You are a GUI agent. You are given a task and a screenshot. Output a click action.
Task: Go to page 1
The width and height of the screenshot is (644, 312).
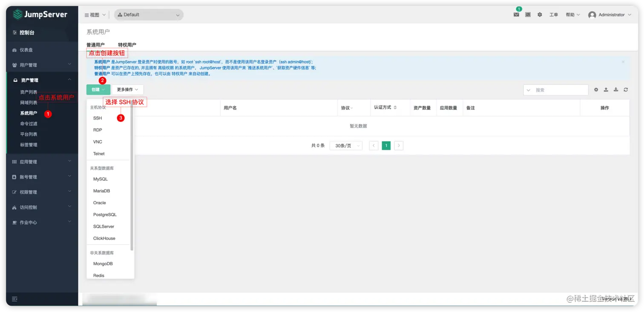tap(386, 146)
